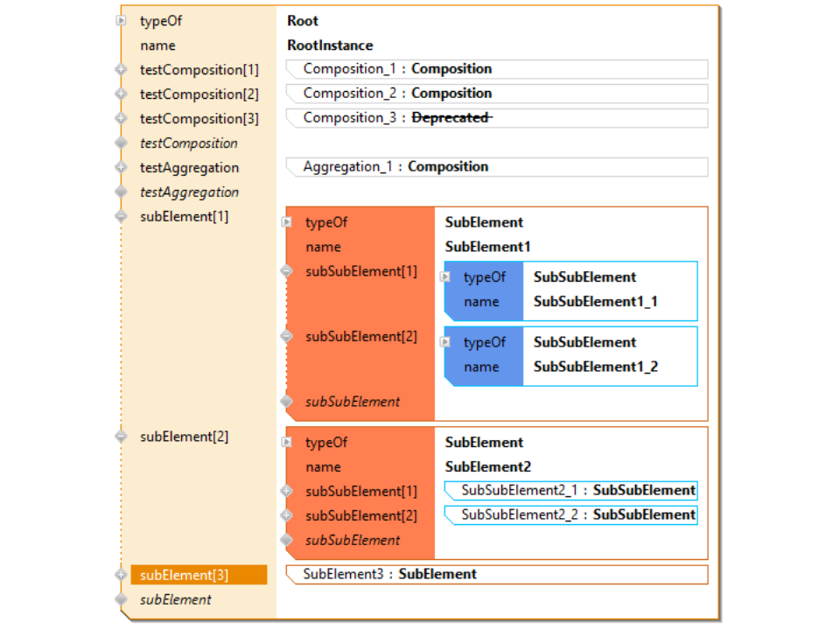
Task: Select the RootInstance name value
Action: point(330,45)
